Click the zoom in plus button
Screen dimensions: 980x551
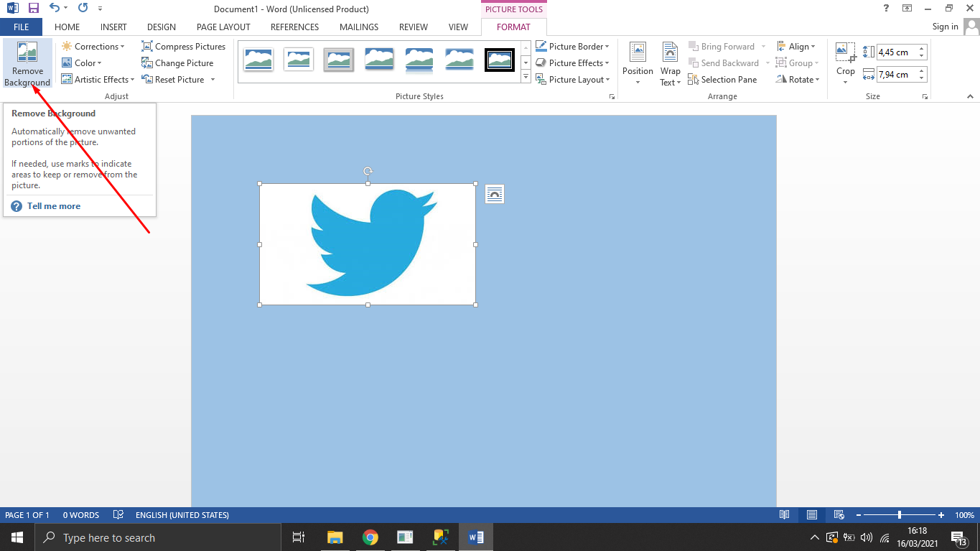point(941,515)
